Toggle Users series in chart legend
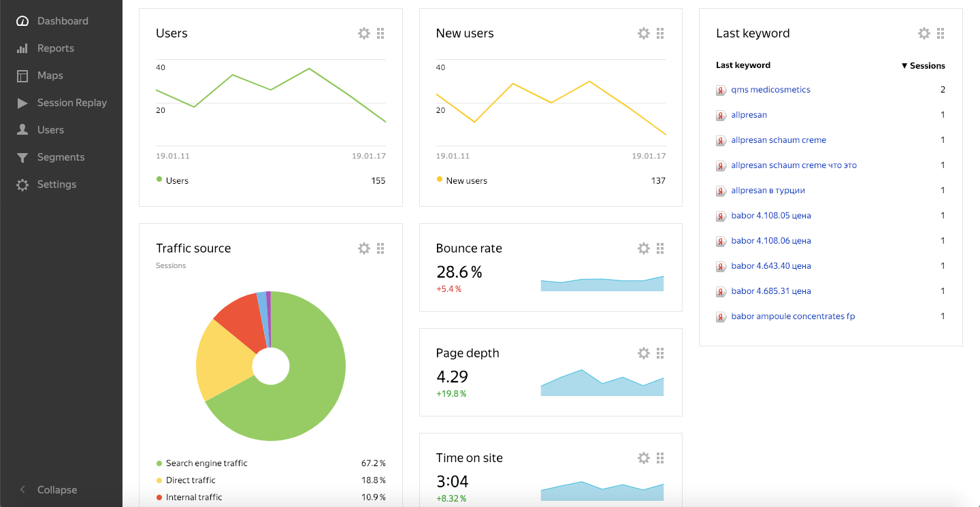Image resolution: width=980 pixels, height=507 pixels. [173, 180]
